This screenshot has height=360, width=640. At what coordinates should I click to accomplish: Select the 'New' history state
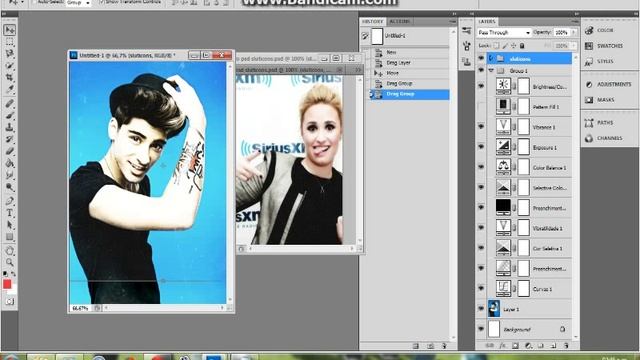click(409, 52)
